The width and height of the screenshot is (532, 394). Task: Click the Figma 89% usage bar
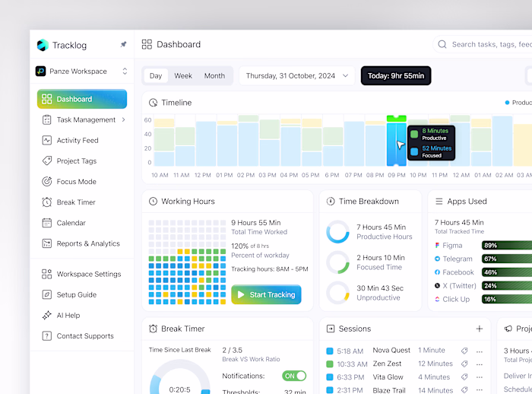coord(507,245)
